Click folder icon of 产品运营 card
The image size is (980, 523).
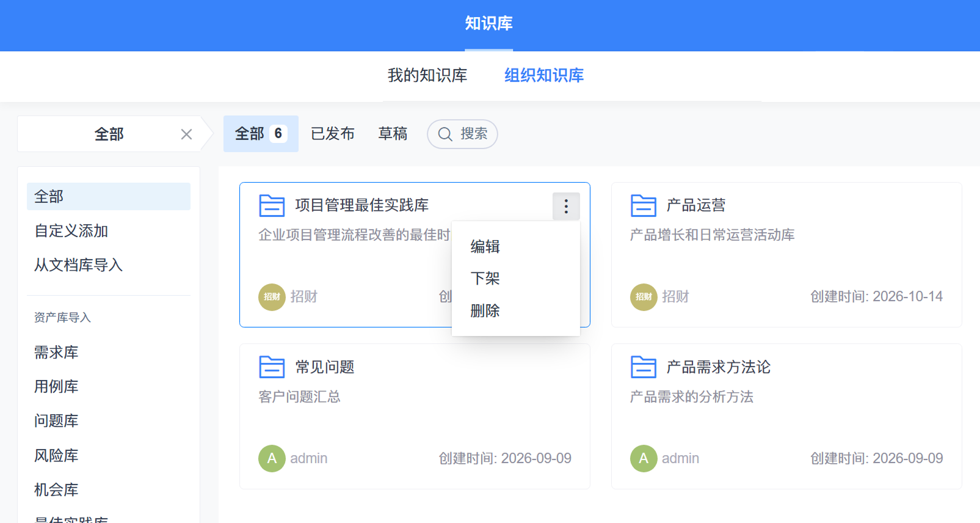coord(644,205)
